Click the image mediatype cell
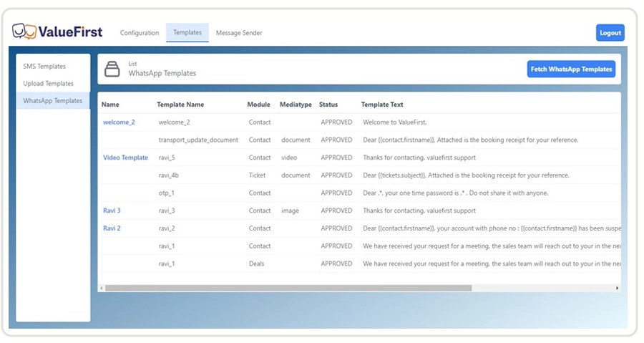644x343 pixels. [290, 211]
